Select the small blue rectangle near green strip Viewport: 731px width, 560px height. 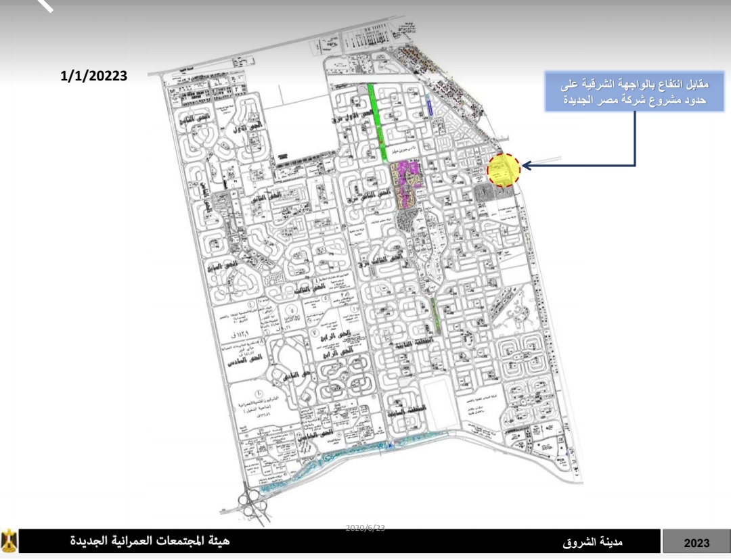point(429,108)
